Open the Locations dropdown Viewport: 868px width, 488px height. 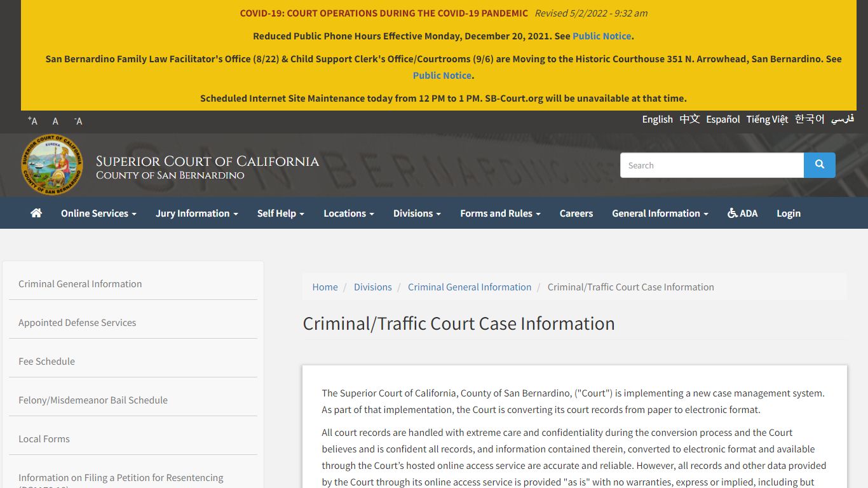(x=348, y=213)
